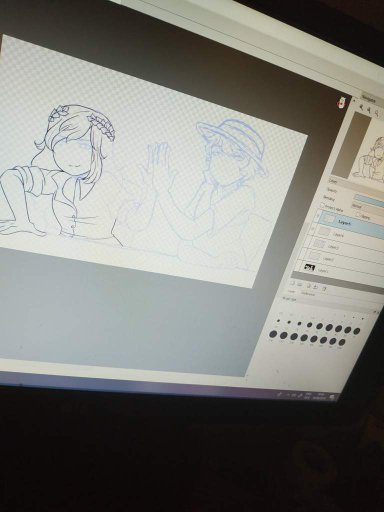Click the merge layer icon below the layer list
Screen dimensions: 384x512
pyautogui.click(x=316, y=287)
